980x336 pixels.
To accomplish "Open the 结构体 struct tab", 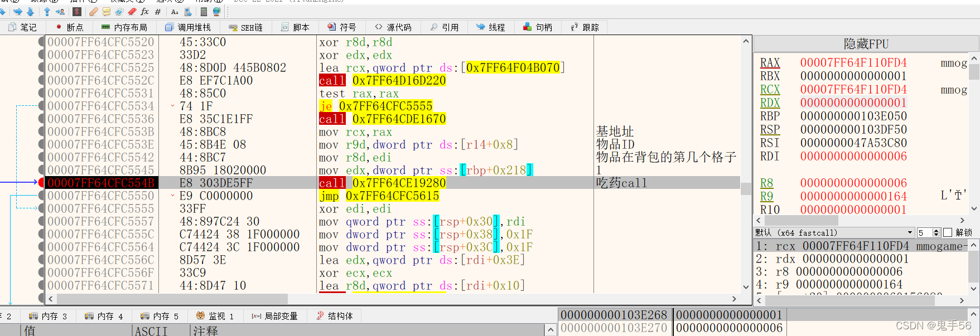I will [335, 316].
